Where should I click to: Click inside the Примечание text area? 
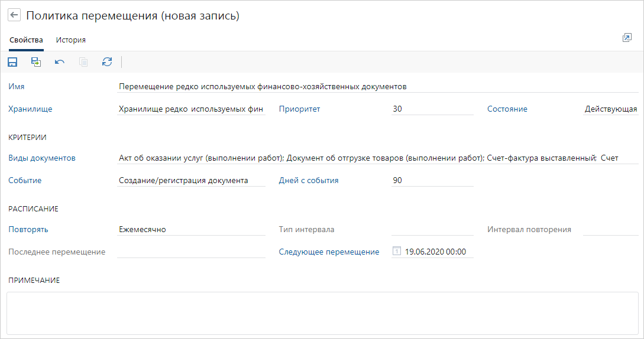pos(322,313)
